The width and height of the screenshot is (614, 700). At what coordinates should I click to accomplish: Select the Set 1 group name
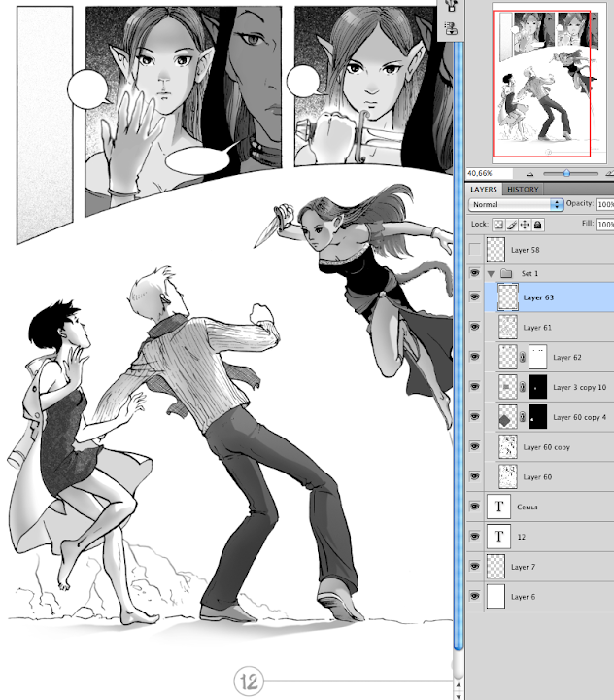click(529, 273)
